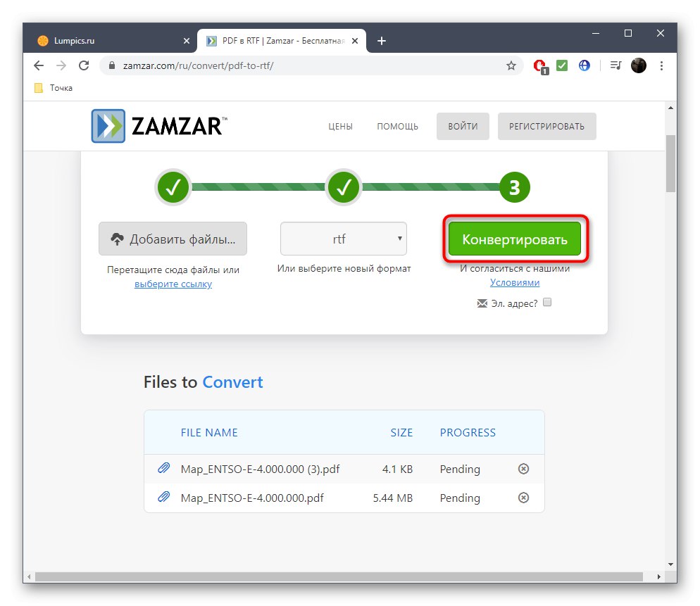This screenshot has height=606, width=700.
Task: Open the ПОМОЩЬ menu item
Action: point(396,126)
